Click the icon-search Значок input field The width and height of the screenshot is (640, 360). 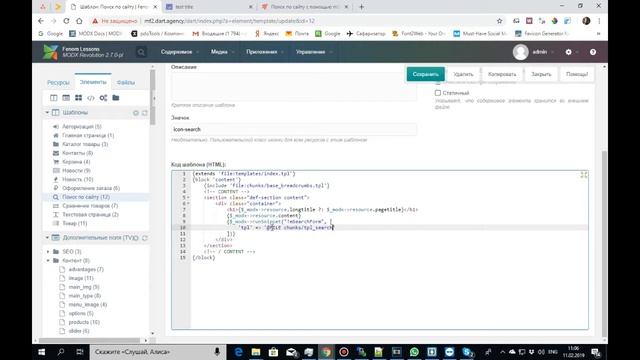pyautogui.click(x=294, y=129)
